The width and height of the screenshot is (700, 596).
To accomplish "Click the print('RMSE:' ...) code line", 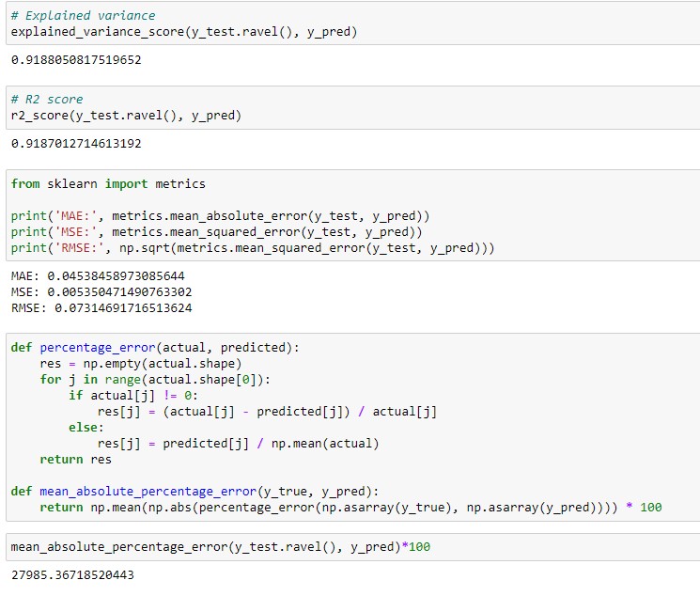I will coord(253,248).
